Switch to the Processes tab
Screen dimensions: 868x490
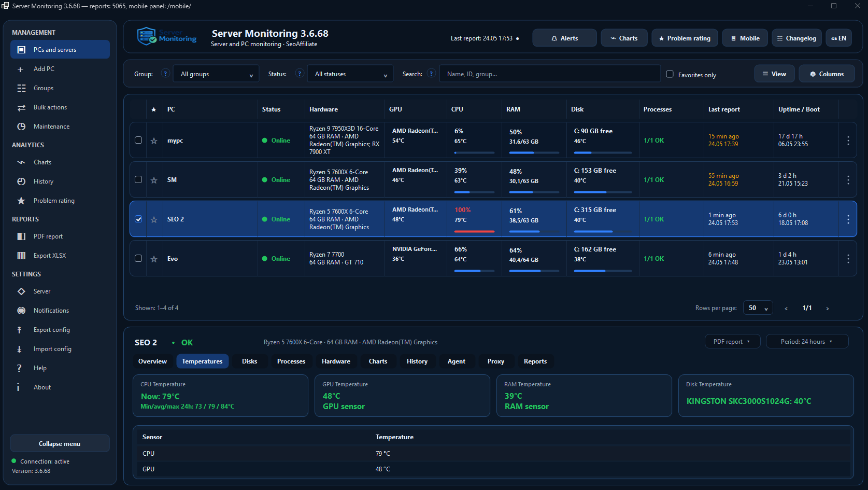(x=291, y=361)
